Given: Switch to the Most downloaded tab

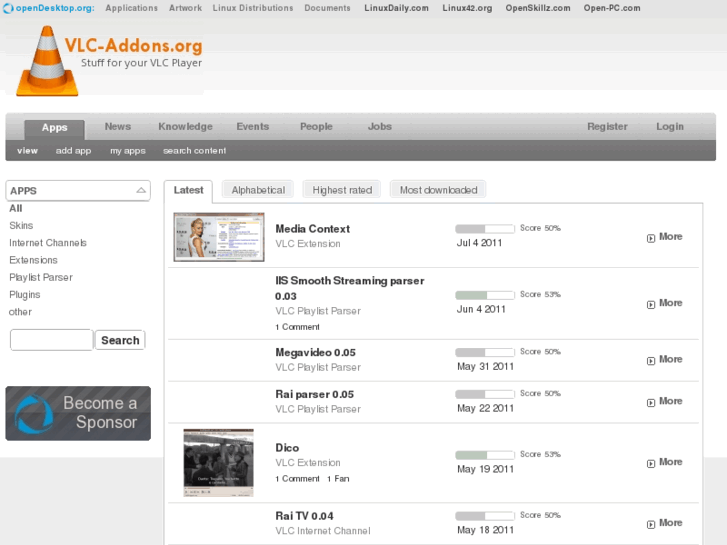Looking at the screenshot, I should 438,190.
